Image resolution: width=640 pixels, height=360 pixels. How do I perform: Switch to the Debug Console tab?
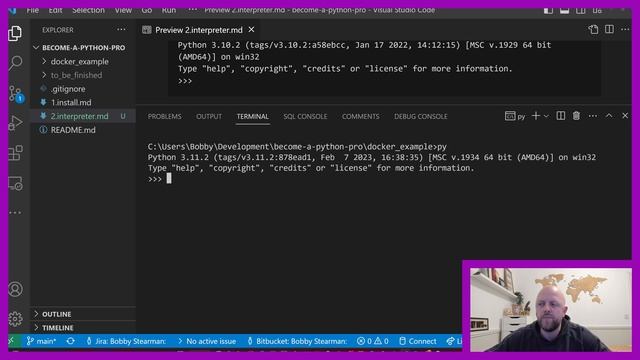[420, 116]
